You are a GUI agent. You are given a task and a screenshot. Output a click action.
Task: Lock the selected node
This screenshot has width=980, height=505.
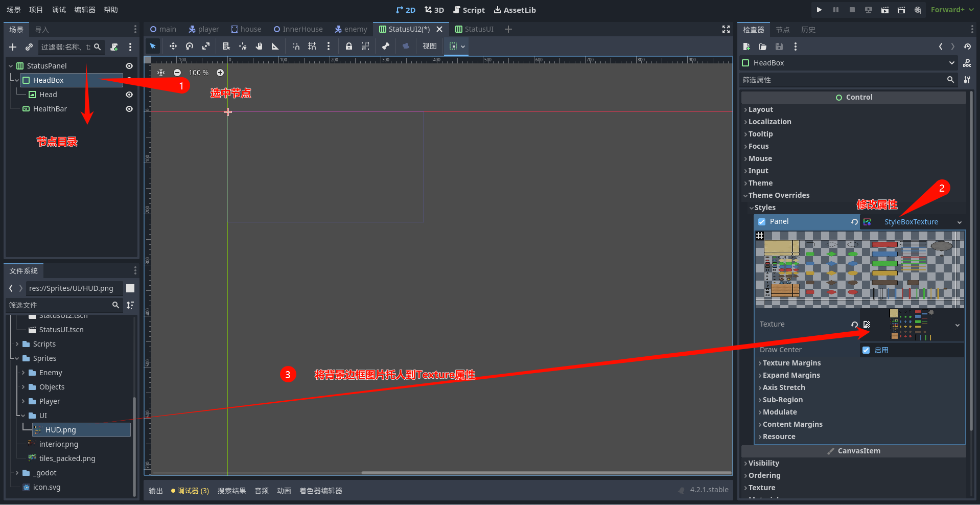[349, 46]
